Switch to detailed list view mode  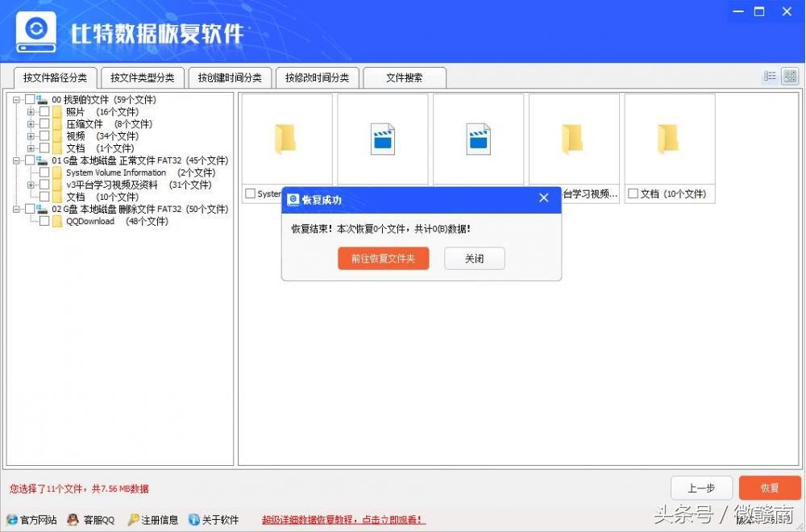(769, 76)
